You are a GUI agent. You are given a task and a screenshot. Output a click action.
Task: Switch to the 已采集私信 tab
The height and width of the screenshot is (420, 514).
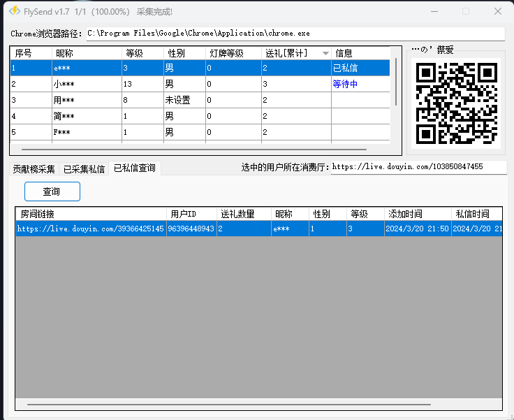tap(84, 168)
